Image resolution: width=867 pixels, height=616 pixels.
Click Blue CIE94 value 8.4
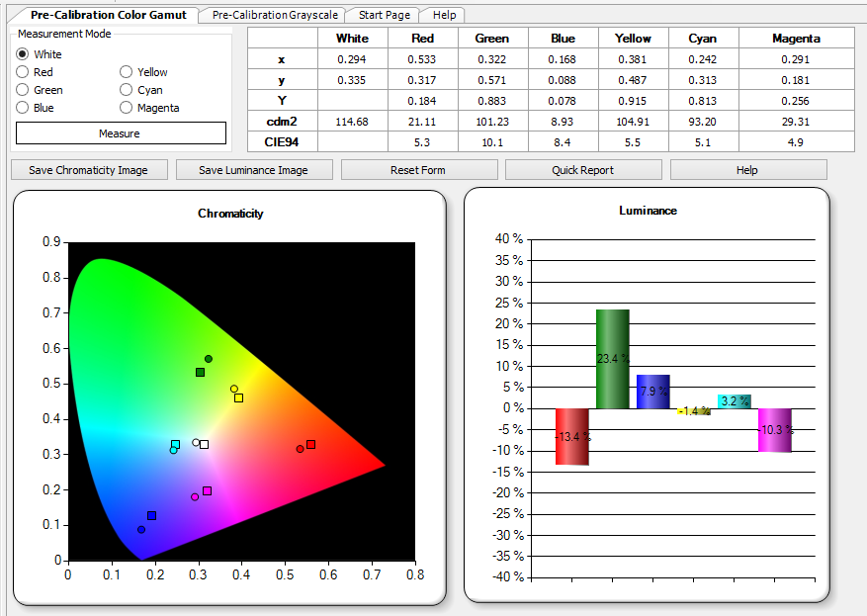pyautogui.click(x=563, y=142)
